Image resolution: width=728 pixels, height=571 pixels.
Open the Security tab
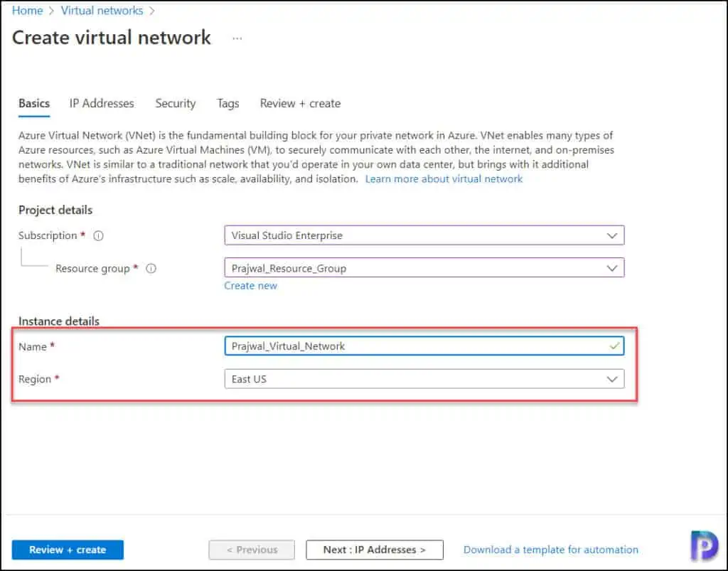coord(176,104)
